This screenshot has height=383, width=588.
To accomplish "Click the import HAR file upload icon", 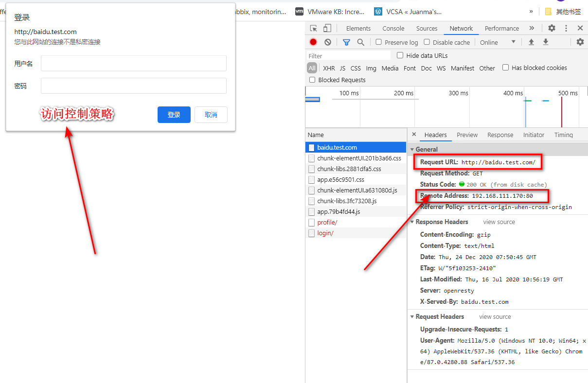I will 531,42.
